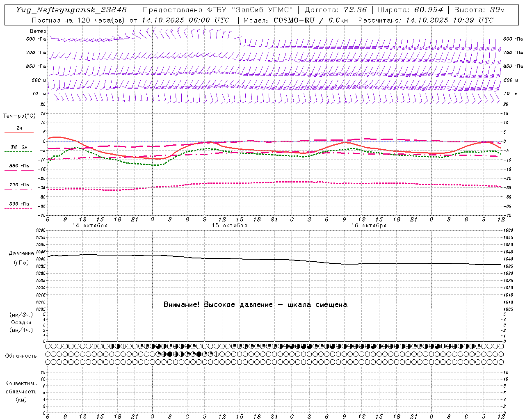Click the 'Давление' pressure panel label
Image resolution: width=525 pixels, height=420 pixels.
pyautogui.click(x=21, y=253)
